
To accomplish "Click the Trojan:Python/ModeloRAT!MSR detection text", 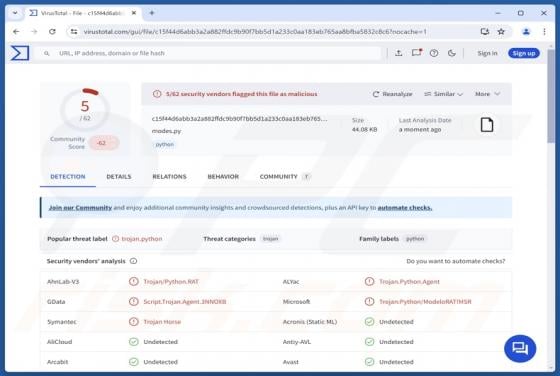I will pyautogui.click(x=425, y=302).
